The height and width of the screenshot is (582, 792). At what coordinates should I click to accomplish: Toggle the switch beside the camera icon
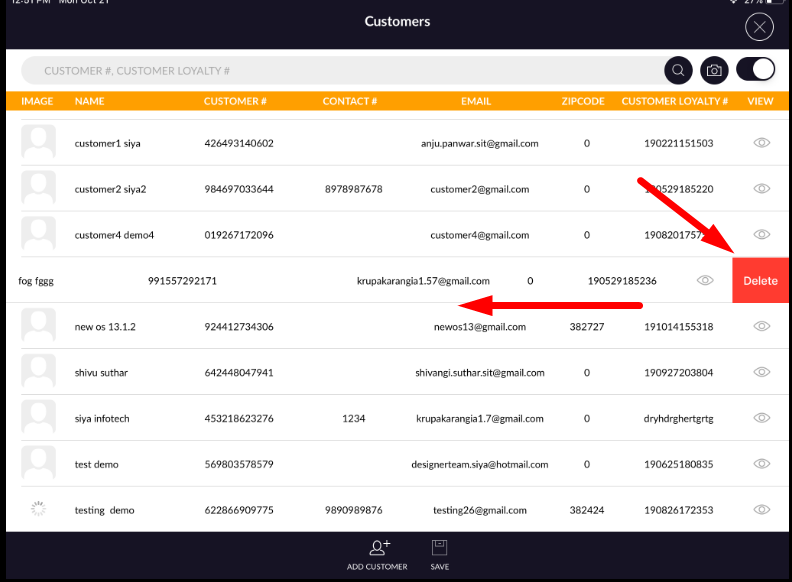click(756, 70)
